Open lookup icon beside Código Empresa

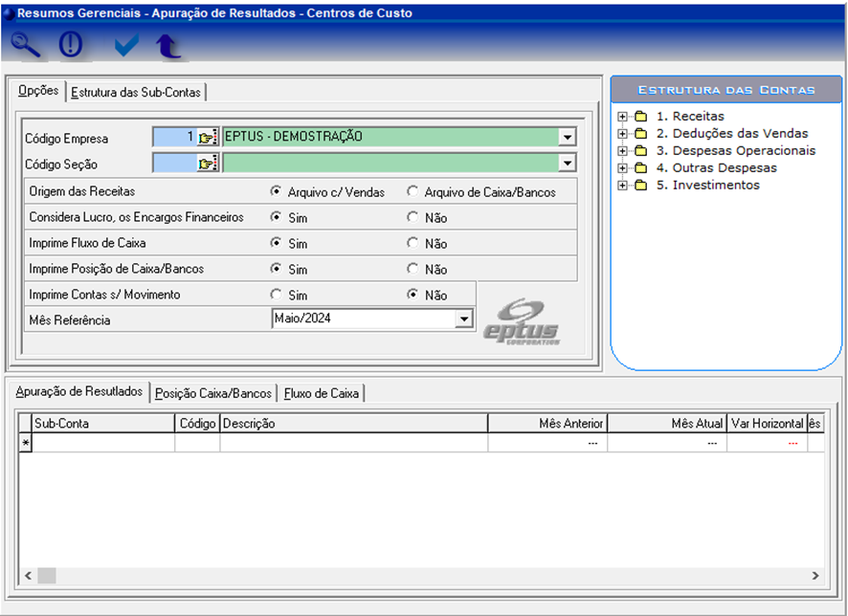click(208, 137)
